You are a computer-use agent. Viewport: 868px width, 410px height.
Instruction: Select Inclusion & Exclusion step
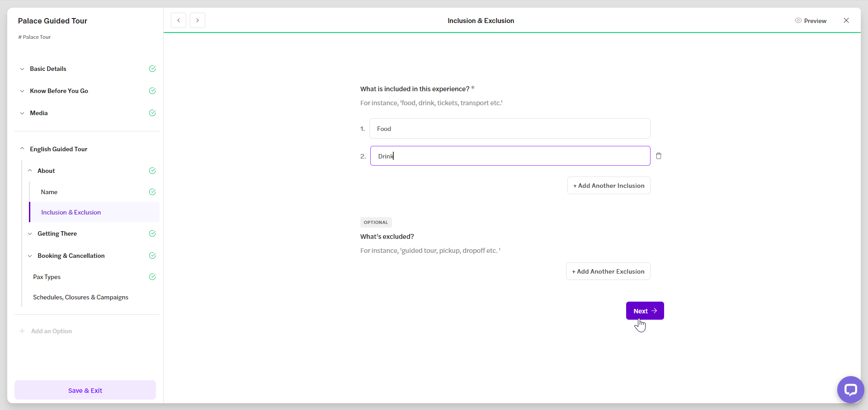point(94,212)
